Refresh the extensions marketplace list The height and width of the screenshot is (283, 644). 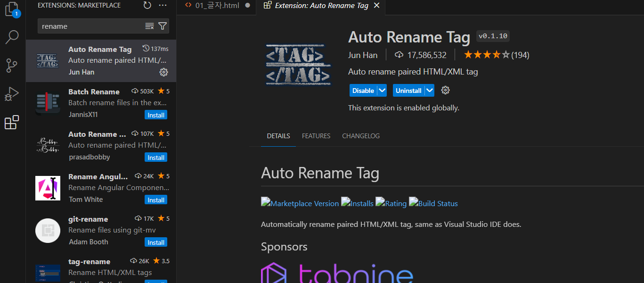[147, 5]
